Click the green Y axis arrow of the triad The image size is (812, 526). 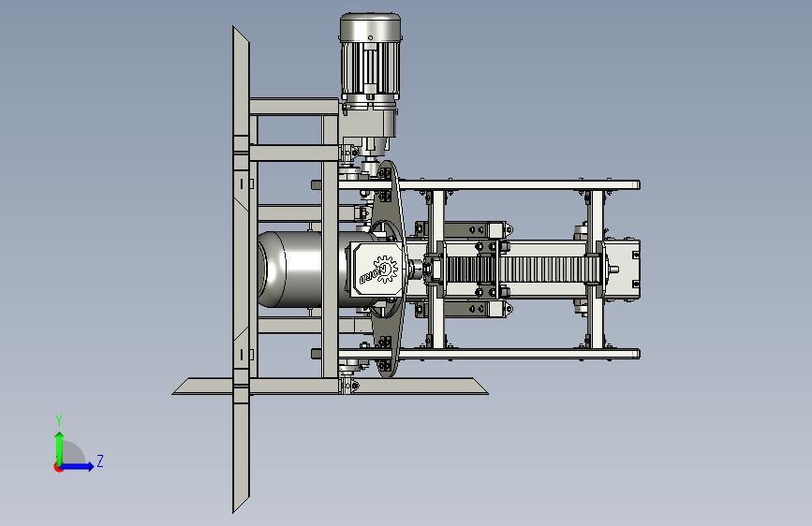coord(60,447)
